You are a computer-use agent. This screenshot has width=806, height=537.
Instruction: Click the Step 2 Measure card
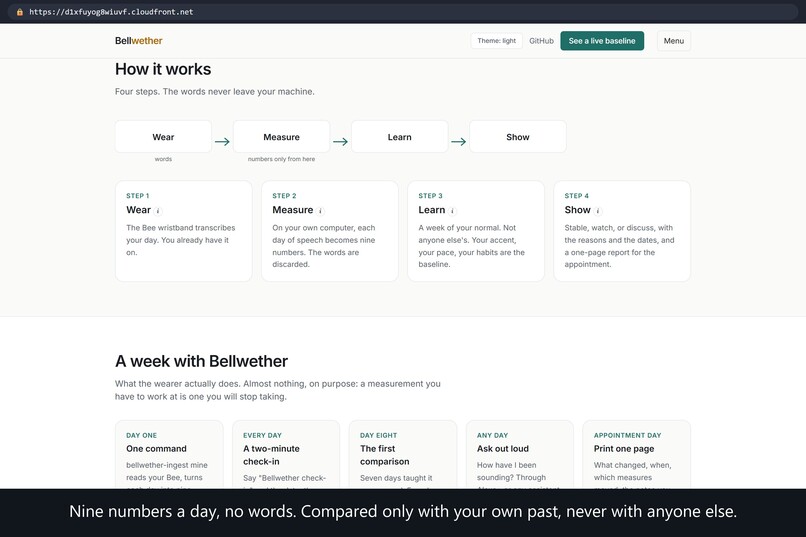tap(329, 231)
